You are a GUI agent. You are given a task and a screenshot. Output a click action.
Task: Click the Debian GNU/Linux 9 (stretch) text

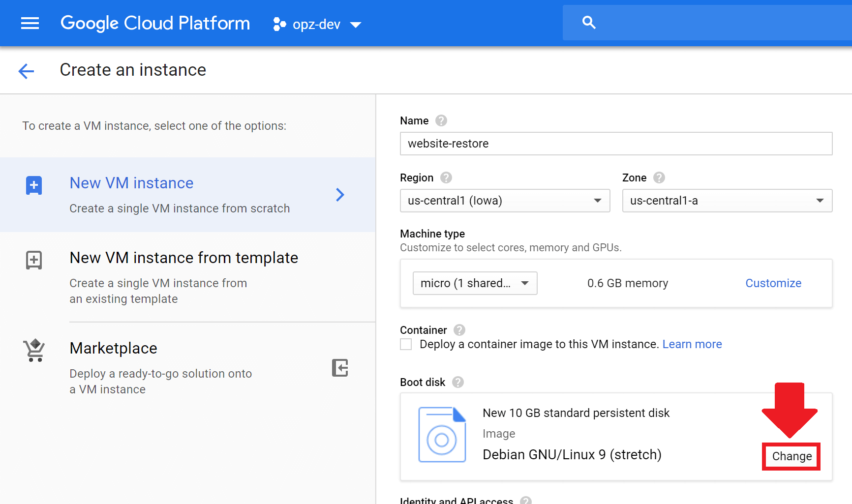[572, 455]
